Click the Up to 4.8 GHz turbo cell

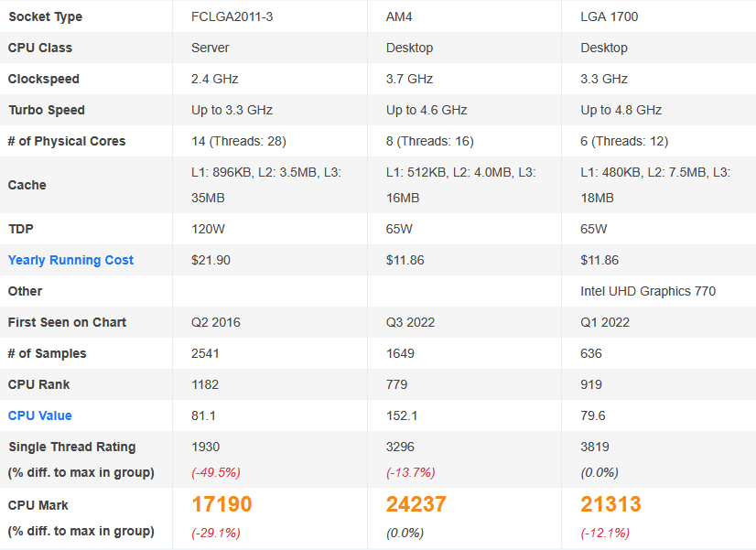click(x=621, y=111)
